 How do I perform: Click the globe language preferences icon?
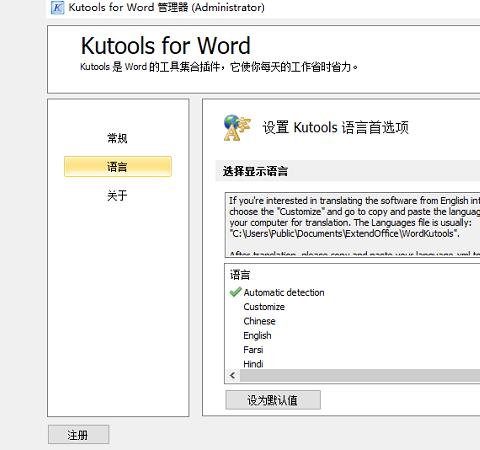[x=237, y=128]
